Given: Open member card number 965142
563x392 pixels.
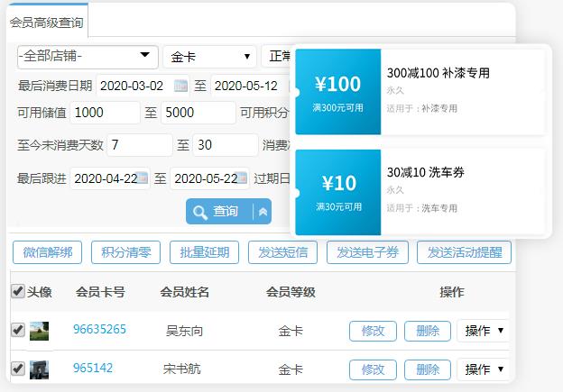Looking at the screenshot, I should click(93, 368).
